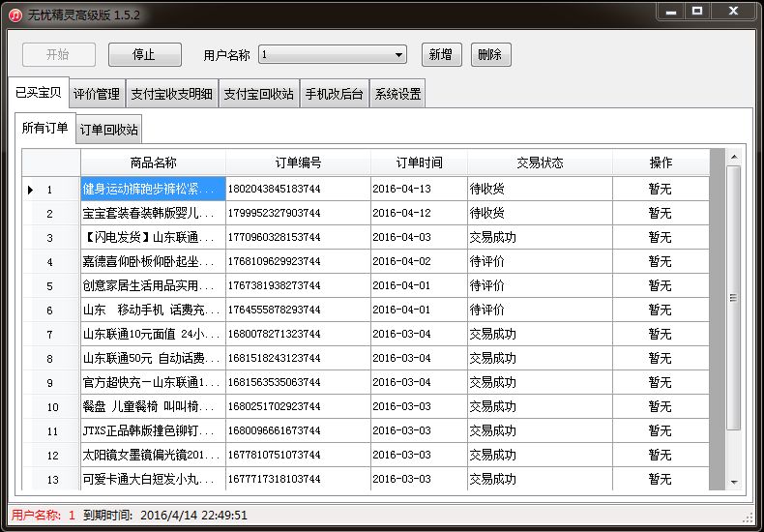Click the 开始 button
This screenshot has width=764, height=532.
(x=58, y=54)
